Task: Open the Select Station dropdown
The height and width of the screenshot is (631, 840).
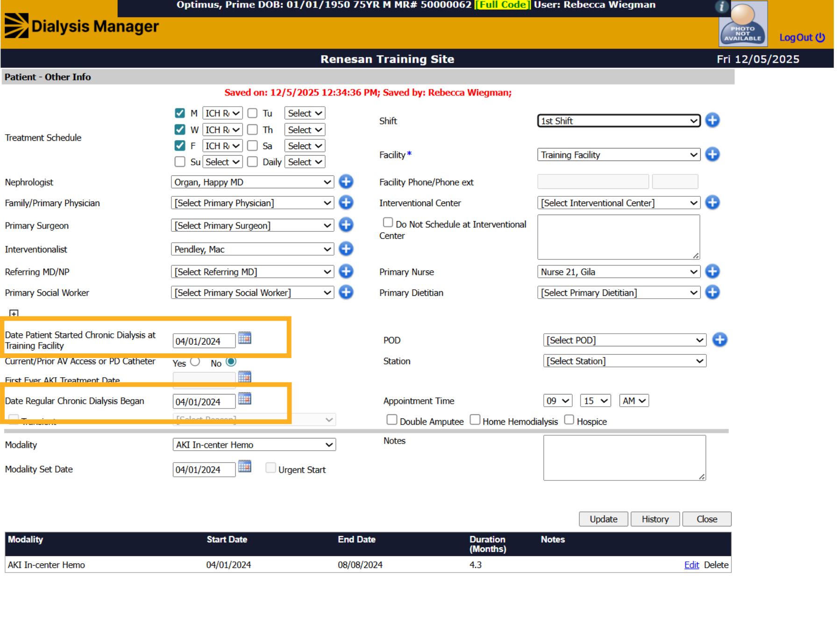Action: pyautogui.click(x=625, y=361)
